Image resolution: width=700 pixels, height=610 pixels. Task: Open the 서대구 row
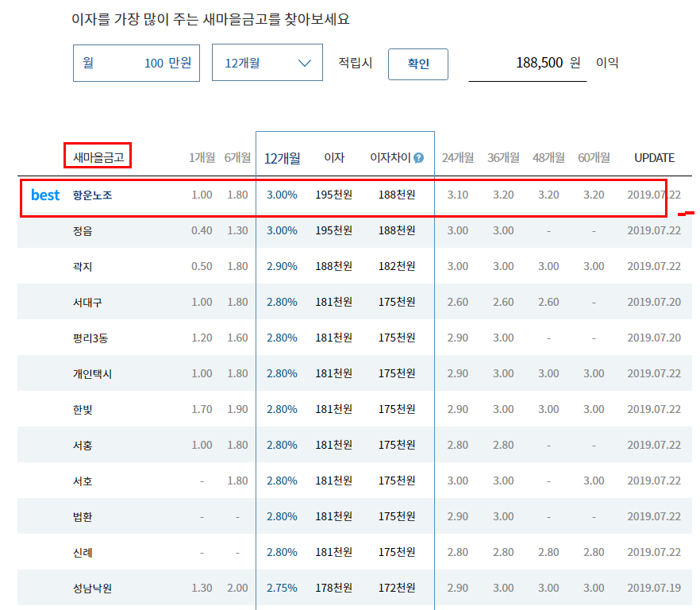(355, 302)
